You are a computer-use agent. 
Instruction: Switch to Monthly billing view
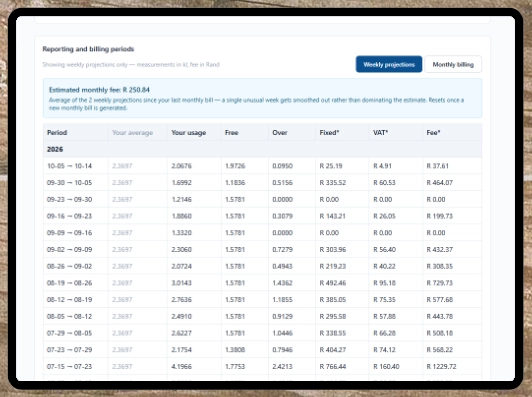point(453,64)
